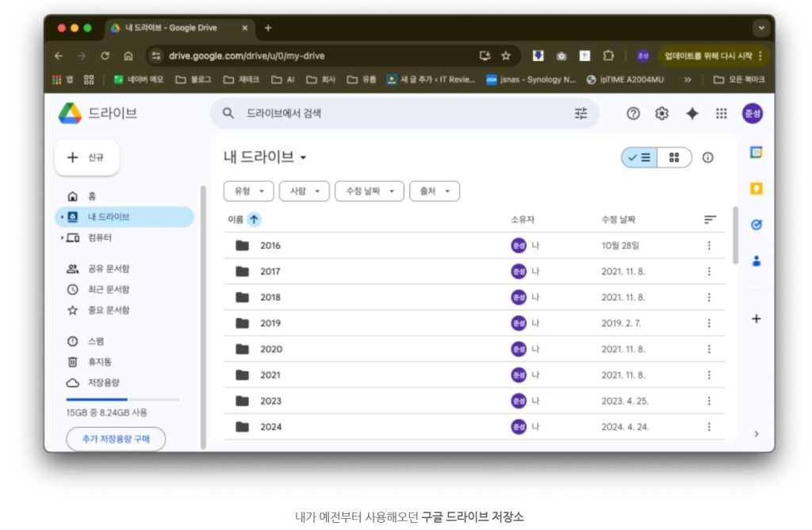Open 공유 문서함 in sidebar
Screen dimensions: 812x530
[x=109, y=269]
